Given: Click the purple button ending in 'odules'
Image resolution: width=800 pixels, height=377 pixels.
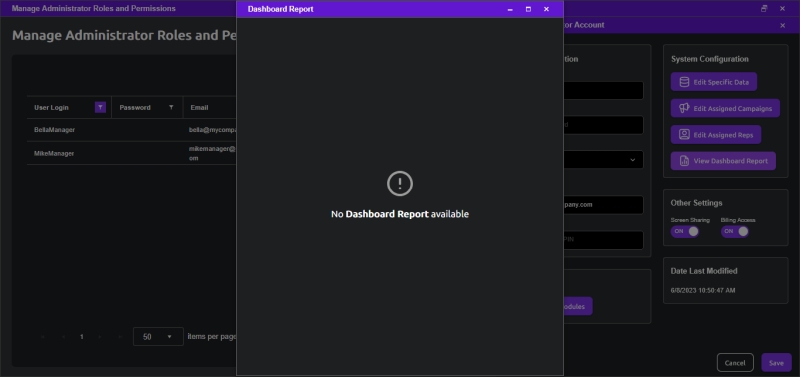Looking at the screenshot, I should [577, 306].
